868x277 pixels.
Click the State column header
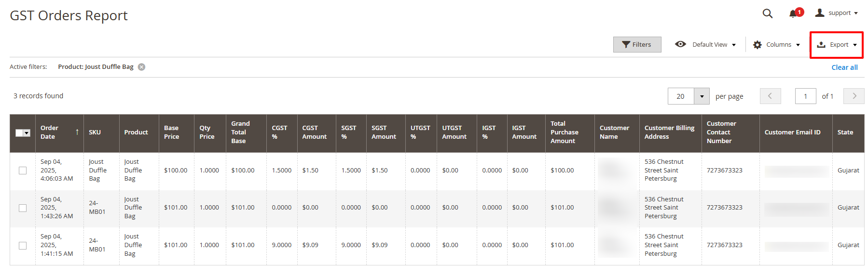(848, 132)
